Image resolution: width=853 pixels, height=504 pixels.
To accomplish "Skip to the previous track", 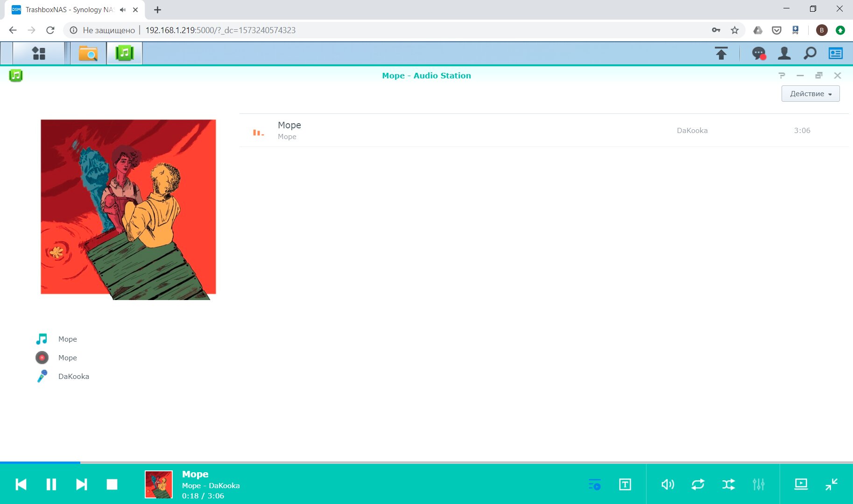I will point(21,484).
